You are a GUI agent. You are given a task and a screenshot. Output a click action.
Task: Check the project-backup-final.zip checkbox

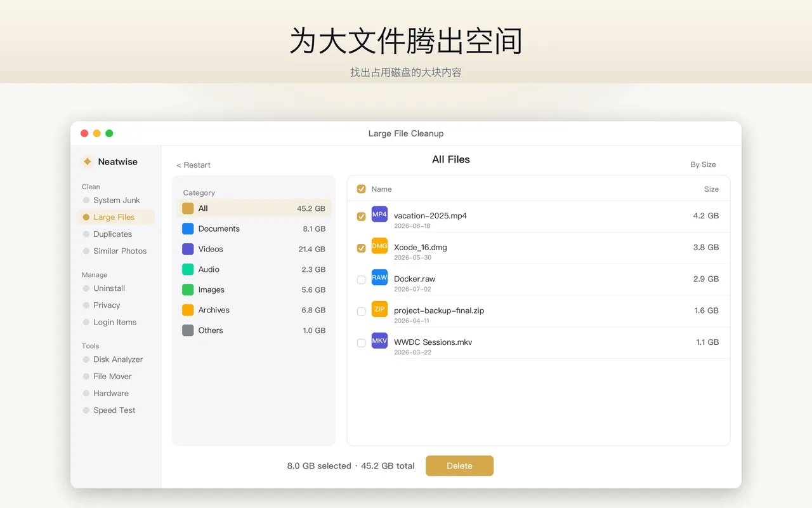[x=362, y=312]
